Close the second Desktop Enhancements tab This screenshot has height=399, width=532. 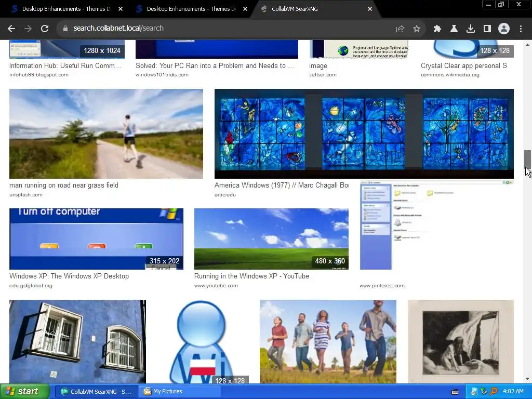click(x=245, y=9)
